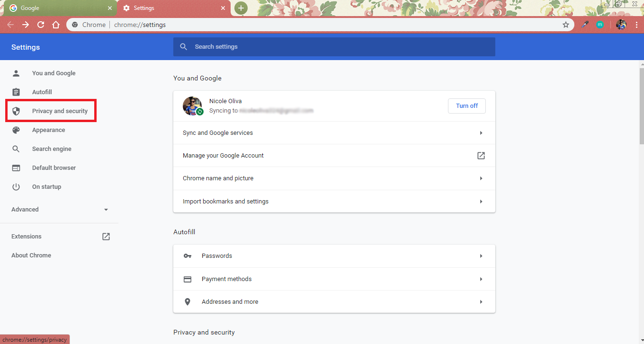Open the Chrome three-dot menu
This screenshot has width=644, height=344.
[x=636, y=25]
